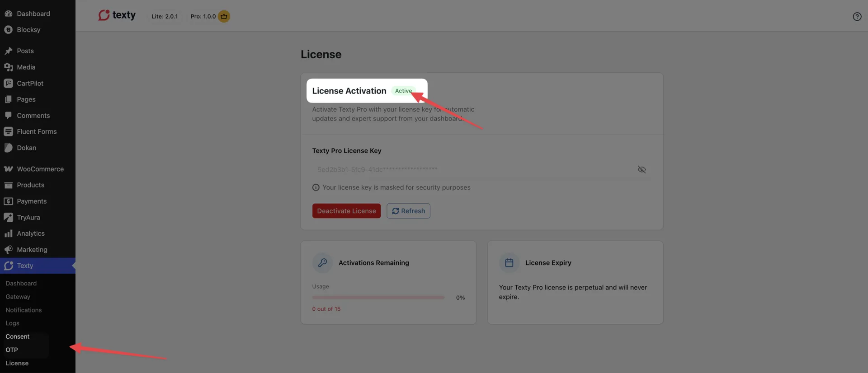Image resolution: width=868 pixels, height=373 pixels.
Task: Click the 'Pro: 1.0.0' version text
Action: click(x=203, y=16)
